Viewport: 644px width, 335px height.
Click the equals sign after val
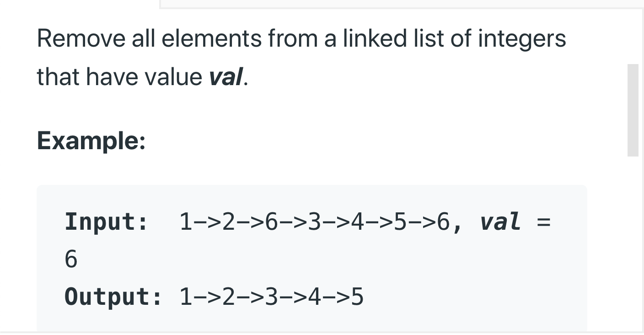(543, 222)
